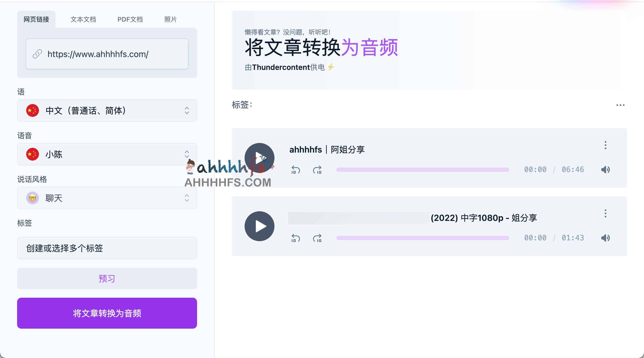Image resolution: width=644 pixels, height=358 pixels.
Task: Click the URL input containing ahhhhfs.com
Action: coord(107,54)
